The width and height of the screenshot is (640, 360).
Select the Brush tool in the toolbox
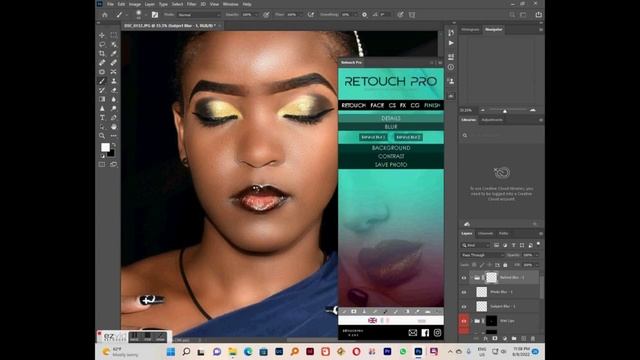pos(102,81)
